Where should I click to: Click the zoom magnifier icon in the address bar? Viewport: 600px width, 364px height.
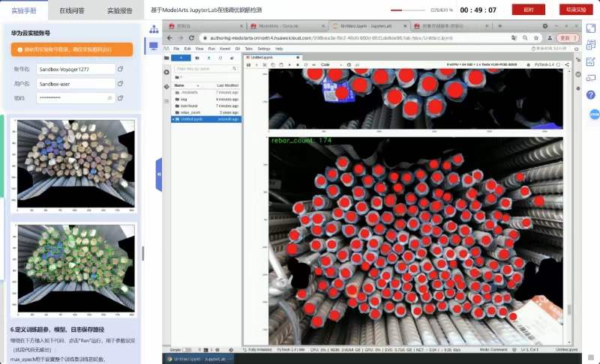525,37
